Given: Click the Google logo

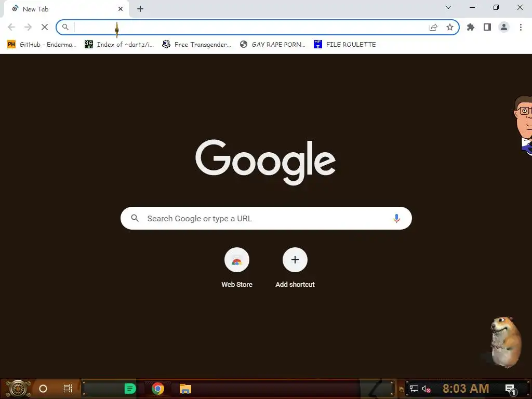Looking at the screenshot, I should click(x=265, y=162).
